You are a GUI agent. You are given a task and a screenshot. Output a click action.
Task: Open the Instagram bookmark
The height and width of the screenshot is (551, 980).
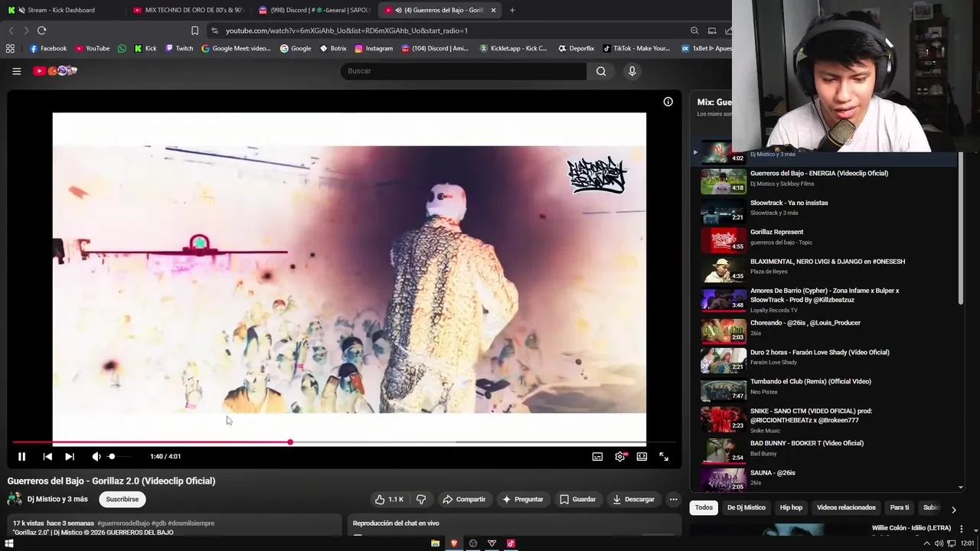coord(374,48)
